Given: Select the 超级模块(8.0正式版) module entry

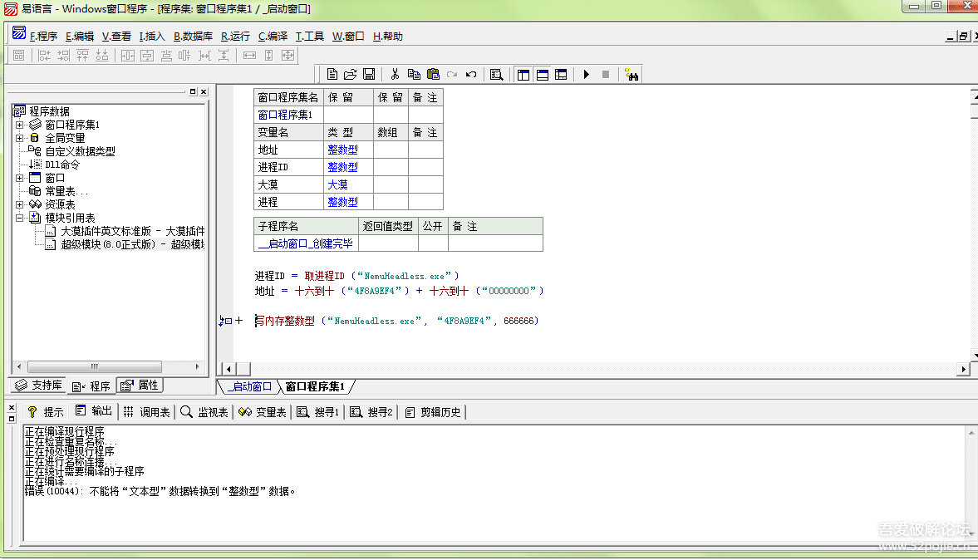Looking at the screenshot, I should tap(132, 244).
